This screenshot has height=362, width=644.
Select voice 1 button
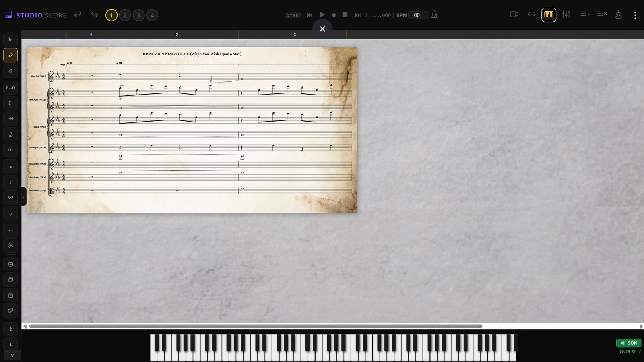coord(111,15)
